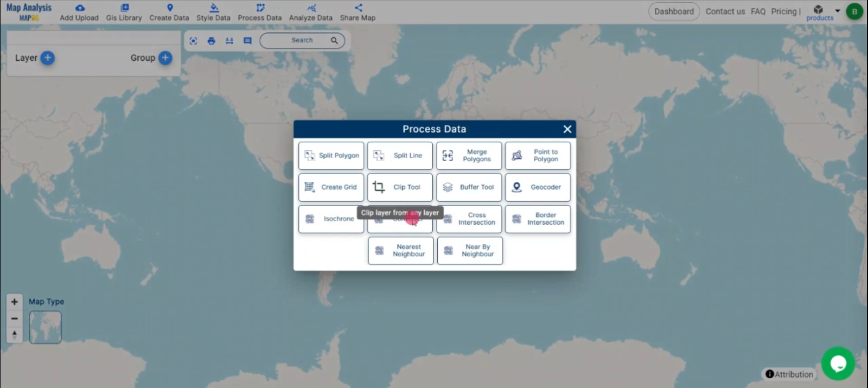Open the FAQ link

[x=758, y=11]
